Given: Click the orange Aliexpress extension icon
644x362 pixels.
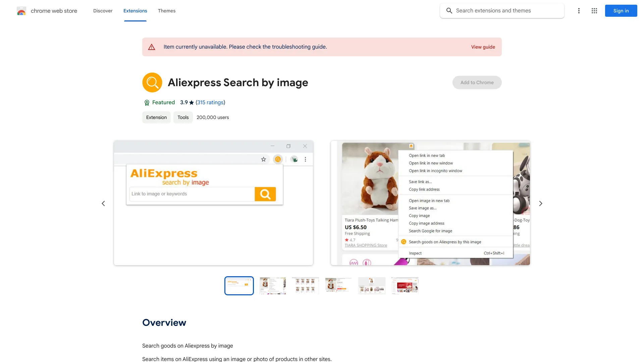Looking at the screenshot, I should tap(152, 82).
